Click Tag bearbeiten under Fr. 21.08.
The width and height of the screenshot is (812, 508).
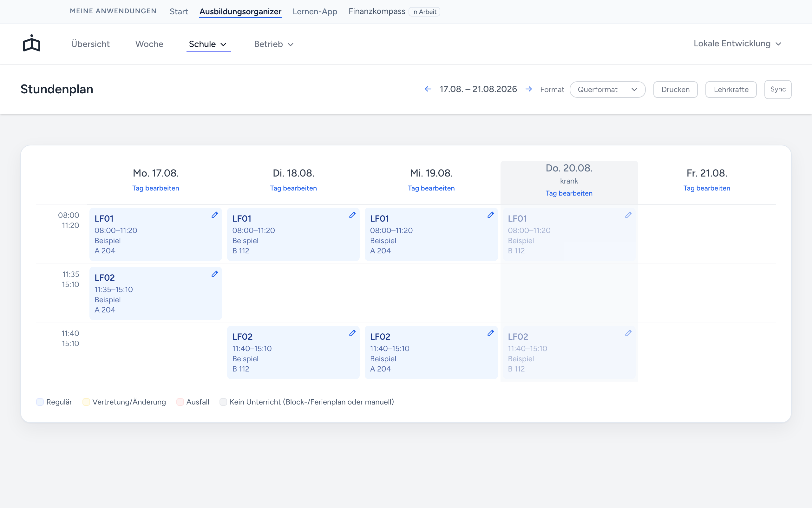pos(707,188)
